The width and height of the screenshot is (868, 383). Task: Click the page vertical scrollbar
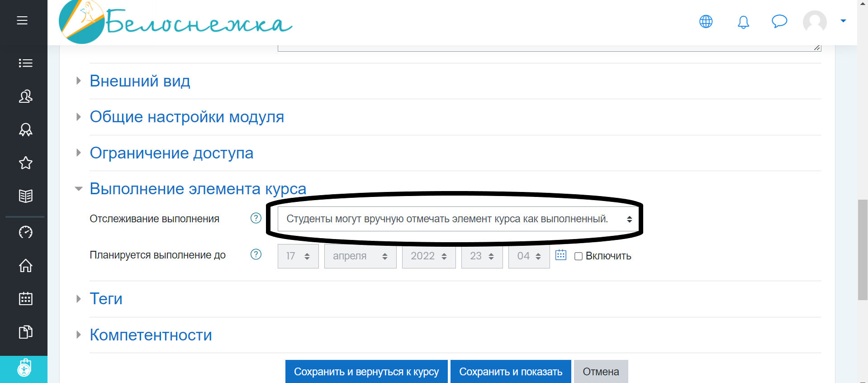[862, 249]
